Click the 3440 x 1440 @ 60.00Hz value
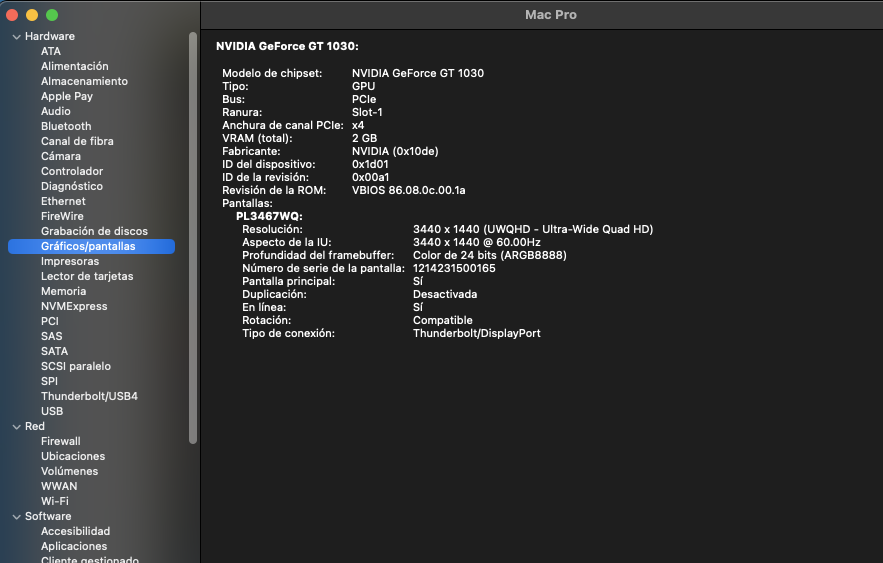 click(x=476, y=243)
